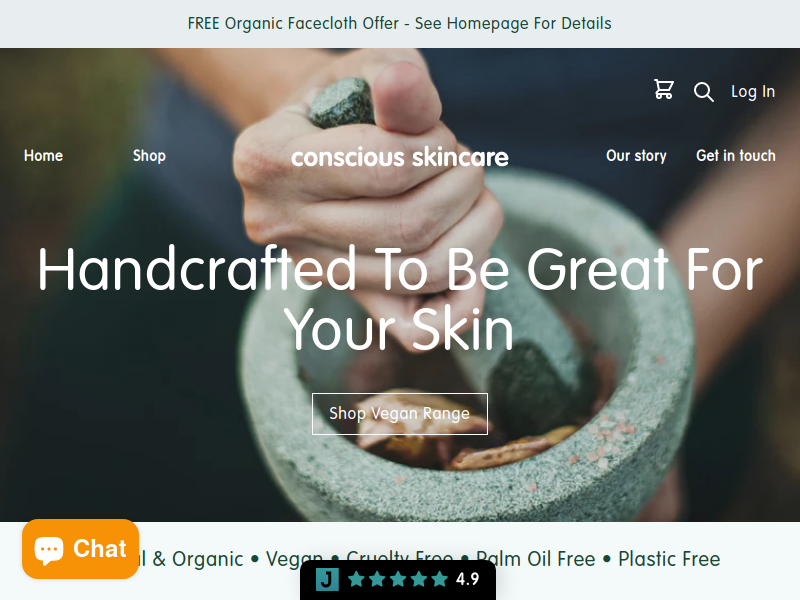Open the Log In link
The image size is (800, 600).
[x=753, y=92]
